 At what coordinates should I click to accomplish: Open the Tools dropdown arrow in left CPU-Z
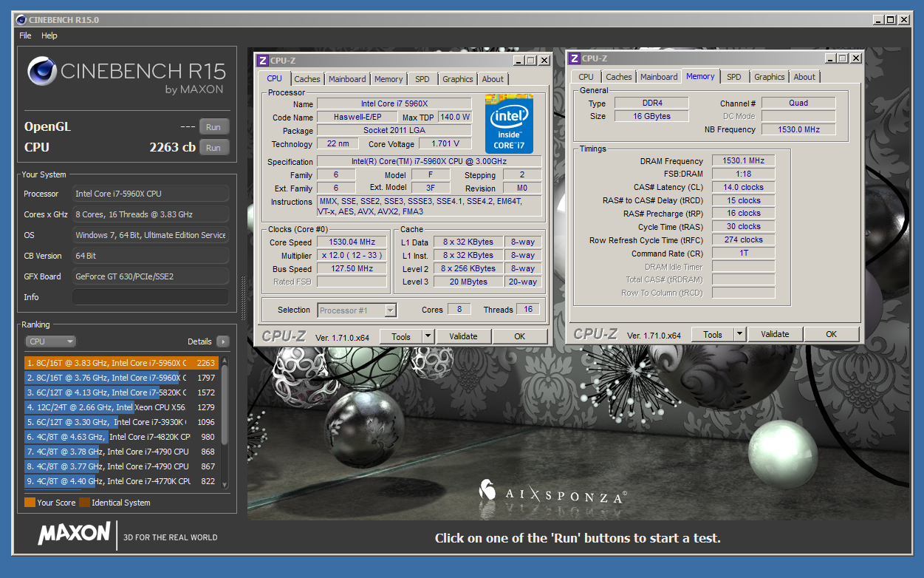(x=428, y=336)
